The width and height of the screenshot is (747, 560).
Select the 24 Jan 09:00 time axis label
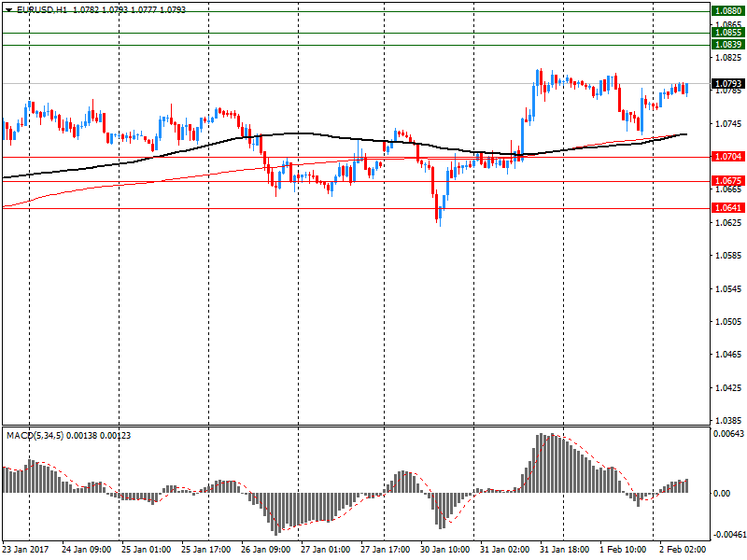pos(86,550)
